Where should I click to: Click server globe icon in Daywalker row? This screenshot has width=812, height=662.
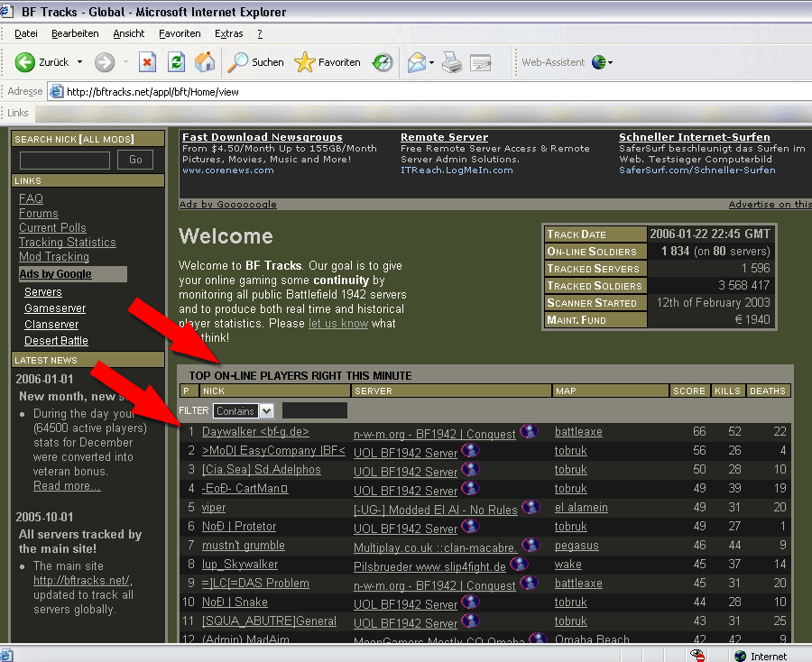pos(529,431)
